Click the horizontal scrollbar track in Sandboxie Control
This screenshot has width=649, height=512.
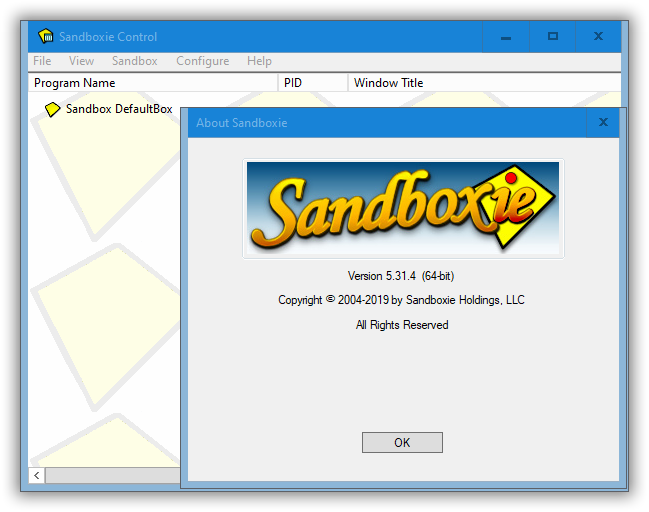113,475
